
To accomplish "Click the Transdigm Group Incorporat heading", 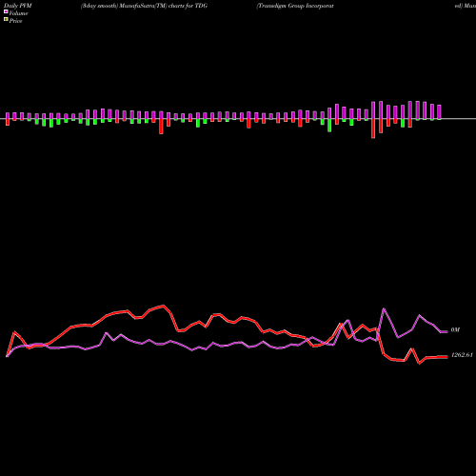I will (295, 6).
